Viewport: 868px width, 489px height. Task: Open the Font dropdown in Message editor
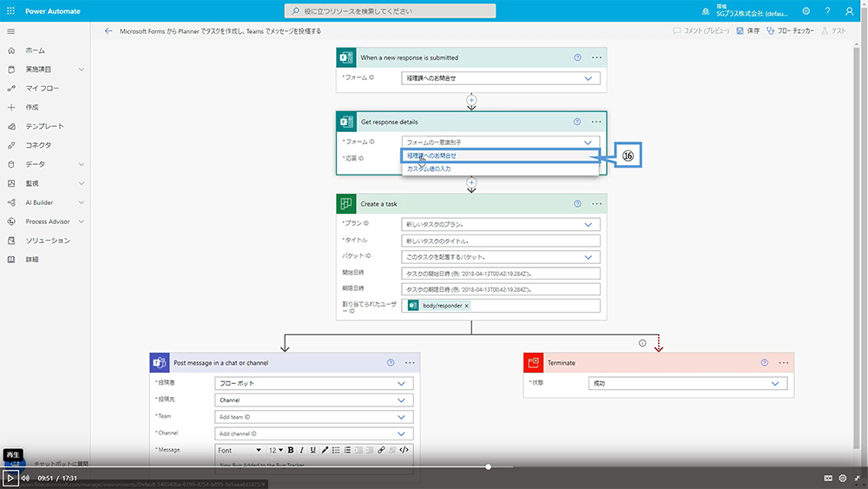240,450
